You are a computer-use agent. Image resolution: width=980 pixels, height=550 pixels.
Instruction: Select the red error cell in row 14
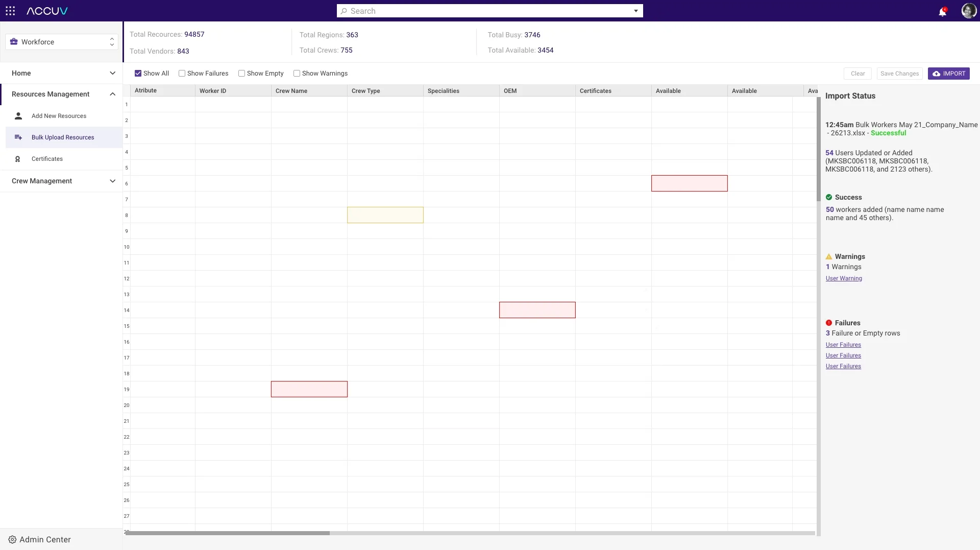pos(537,310)
